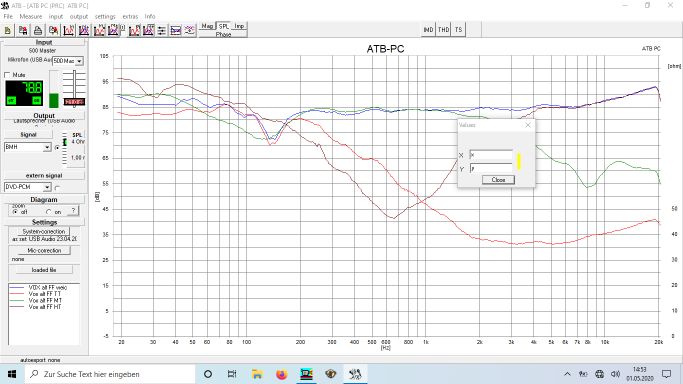Click the IMD measurement button
This screenshot has height=384, width=683.
tap(428, 30)
